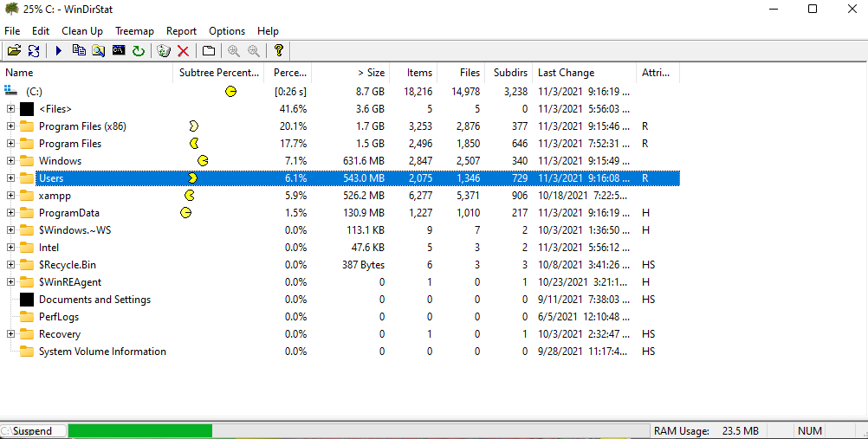Viewport: 868px width, 439px height.
Task: Click the second Zoom magnifier toolbar icon
Action: 254,51
